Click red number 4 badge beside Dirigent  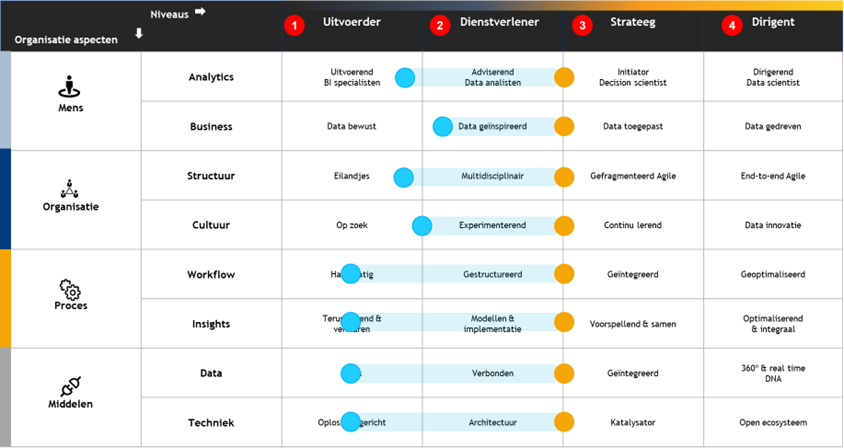click(732, 26)
